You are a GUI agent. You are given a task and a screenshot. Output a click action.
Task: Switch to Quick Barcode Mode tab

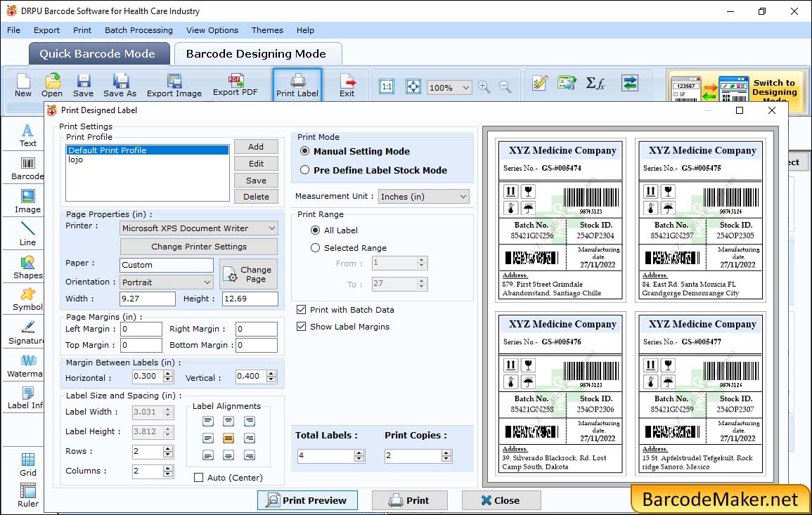click(99, 54)
